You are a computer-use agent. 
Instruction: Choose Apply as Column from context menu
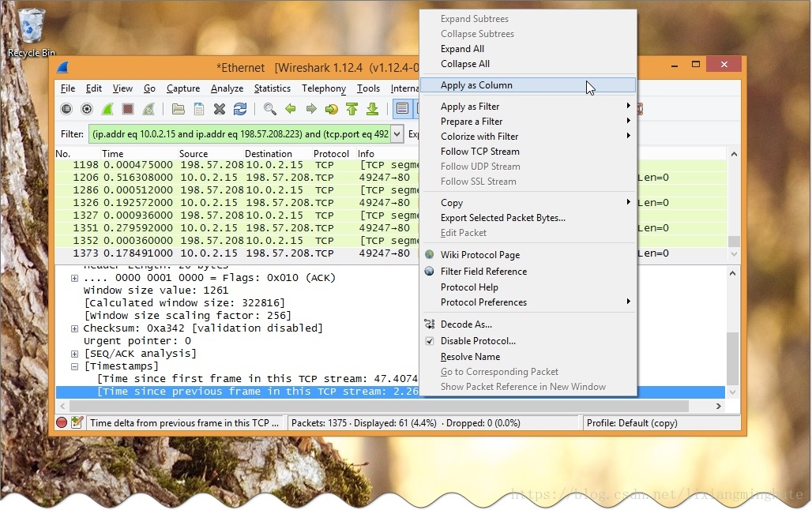528,85
